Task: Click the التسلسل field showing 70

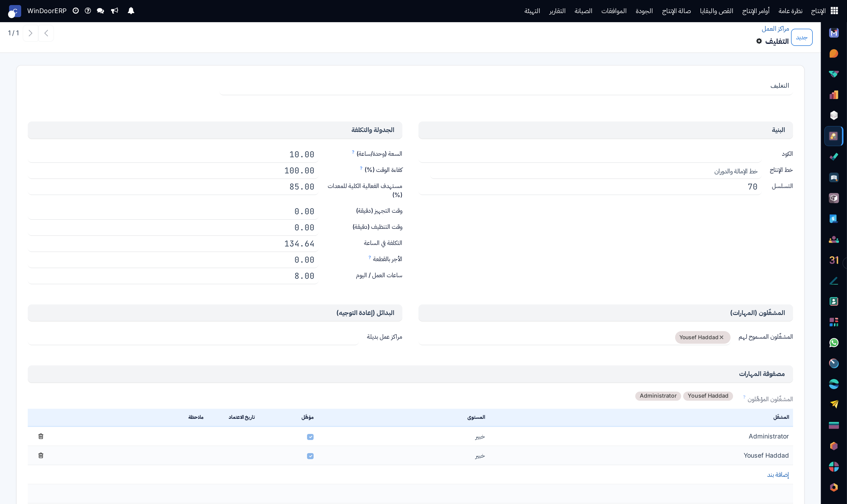Action: [x=590, y=186]
